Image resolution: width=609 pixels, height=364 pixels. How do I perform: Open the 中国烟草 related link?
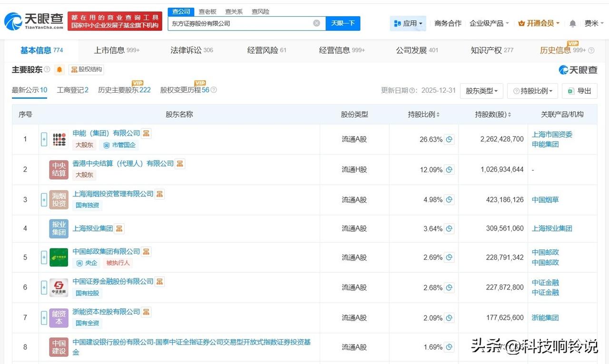point(545,200)
